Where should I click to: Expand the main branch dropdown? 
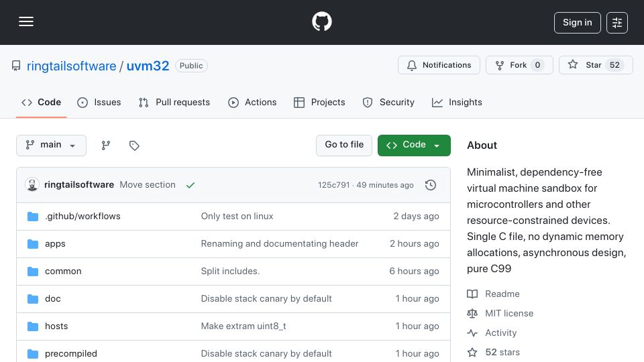[x=52, y=145]
